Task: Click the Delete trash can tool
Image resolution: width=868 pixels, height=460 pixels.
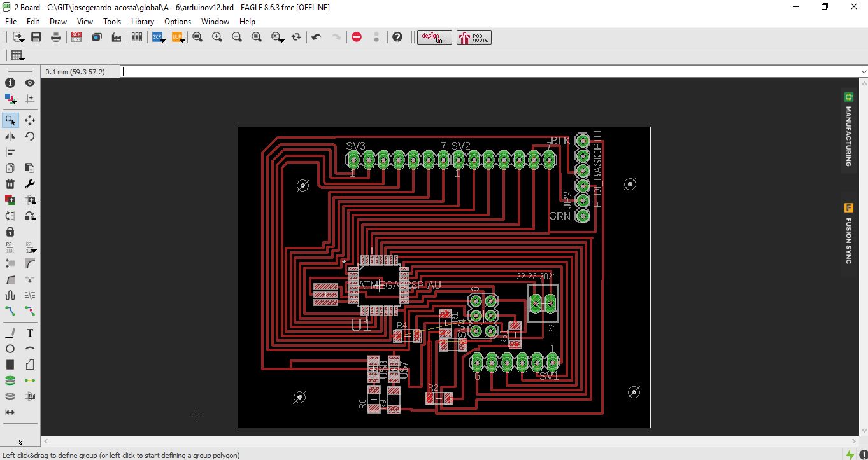Action: pos(10,184)
